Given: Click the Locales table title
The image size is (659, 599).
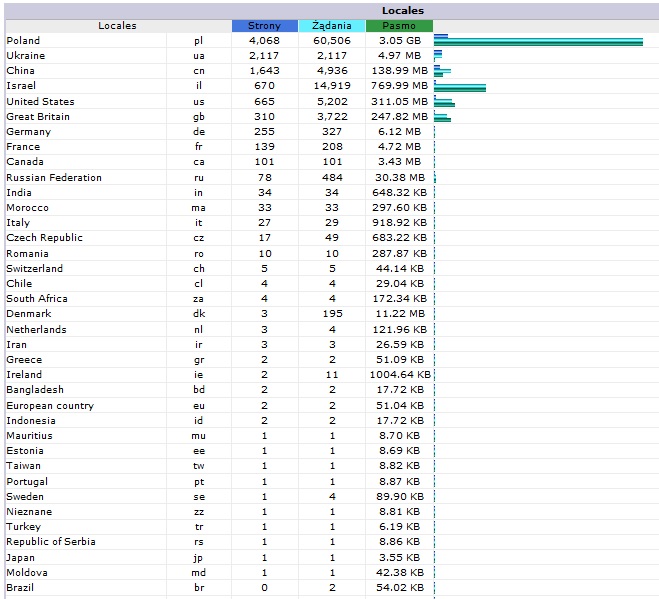Looking at the screenshot, I should (402, 10).
